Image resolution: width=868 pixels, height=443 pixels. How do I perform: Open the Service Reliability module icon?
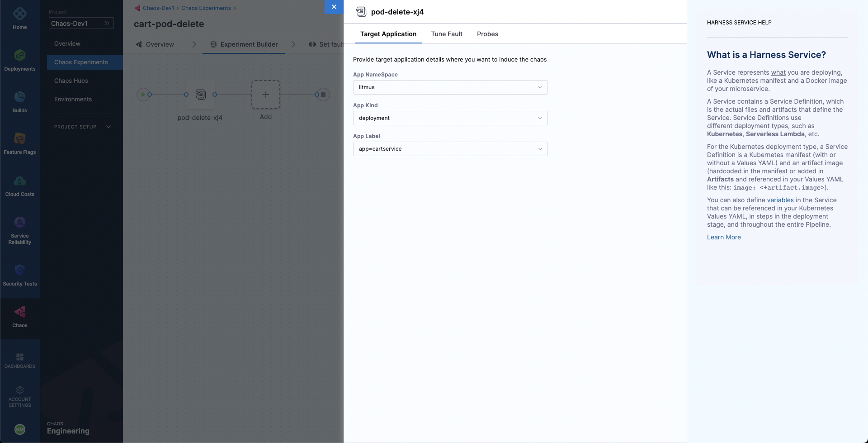coord(20,222)
